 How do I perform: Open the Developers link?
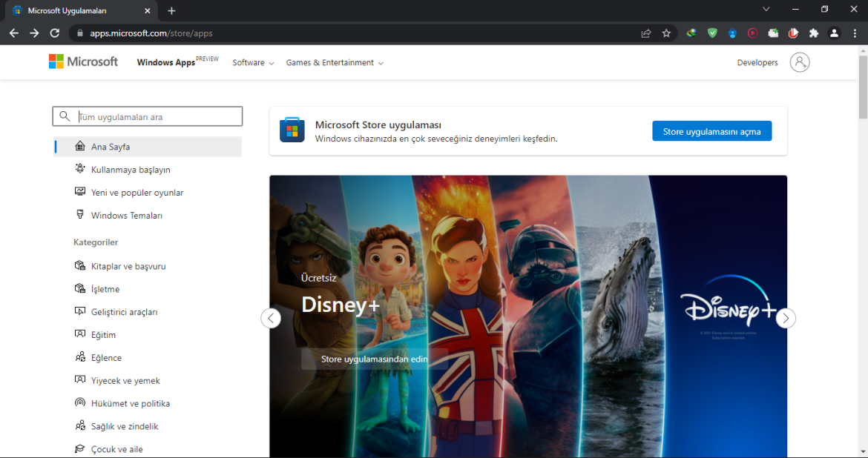[x=757, y=62]
